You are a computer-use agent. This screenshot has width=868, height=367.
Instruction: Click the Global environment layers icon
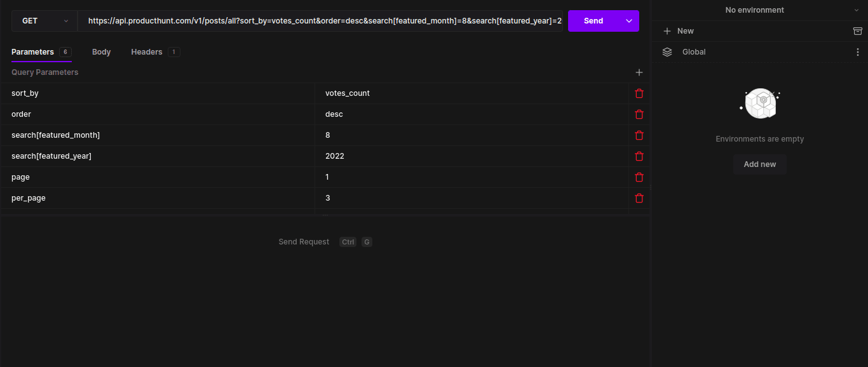coord(667,52)
